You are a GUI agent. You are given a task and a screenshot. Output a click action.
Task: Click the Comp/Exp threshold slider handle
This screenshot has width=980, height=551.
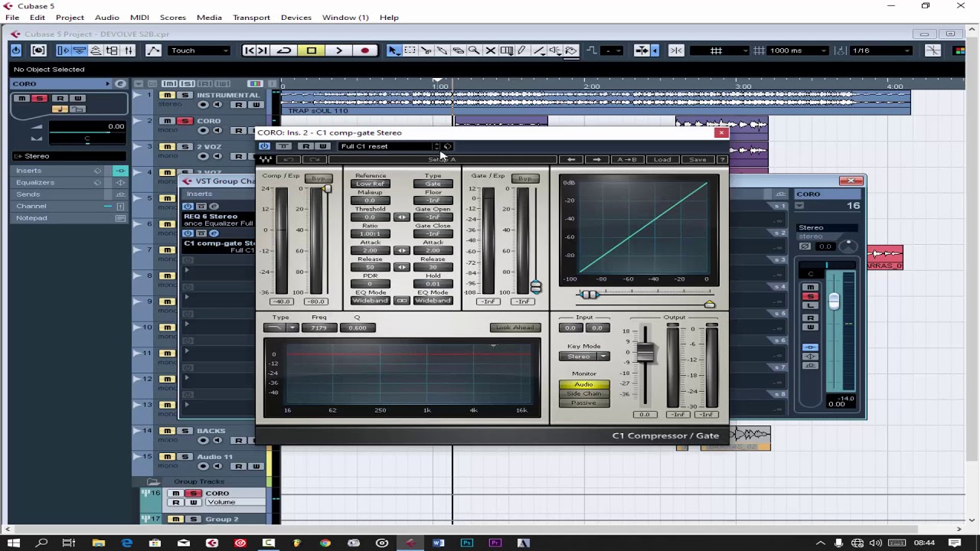tap(327, 188)
